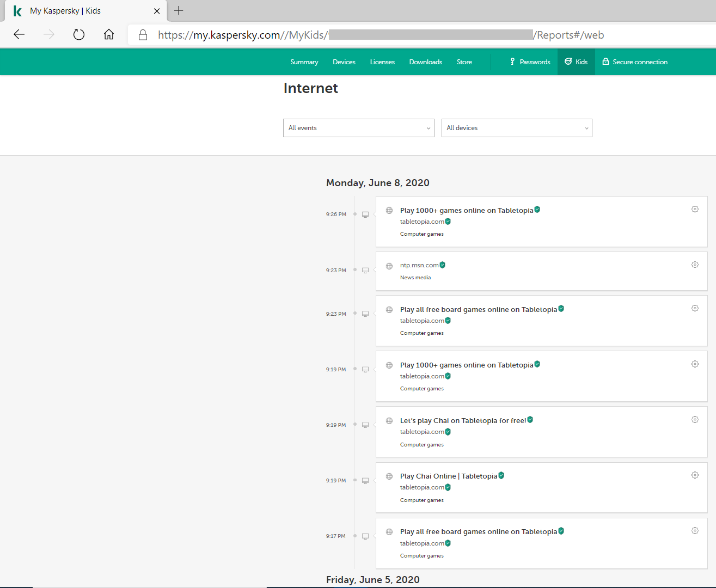The image size is (716, 588).
Task: Click the device monitor icon at 9:17 PM
Action: (365, 536)
